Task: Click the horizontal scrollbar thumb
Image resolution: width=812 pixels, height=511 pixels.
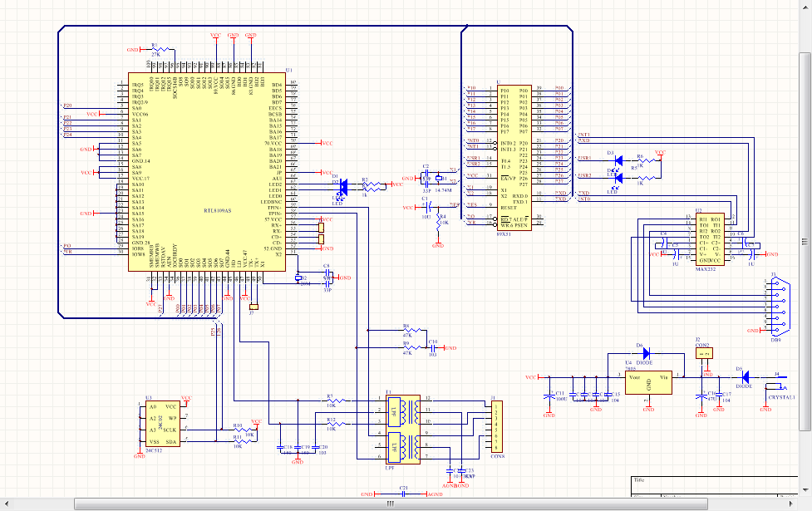Action: (x=391, y=504)
